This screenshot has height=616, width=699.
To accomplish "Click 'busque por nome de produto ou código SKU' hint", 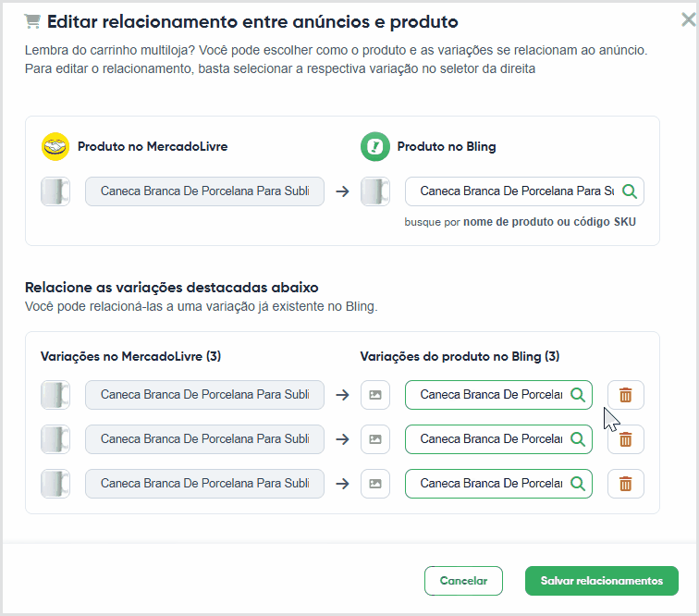I will [x=520, y=222].
